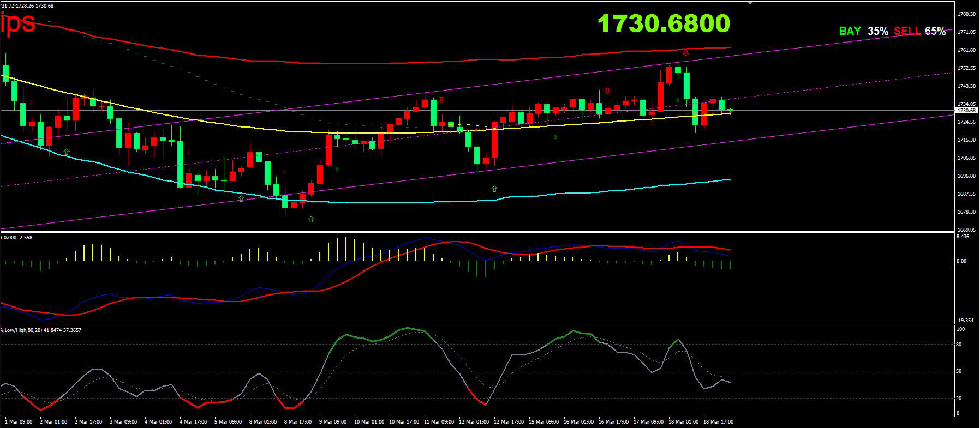Click the red sell arrow above the 16 Mar 17:00 candles

(607, 91)
